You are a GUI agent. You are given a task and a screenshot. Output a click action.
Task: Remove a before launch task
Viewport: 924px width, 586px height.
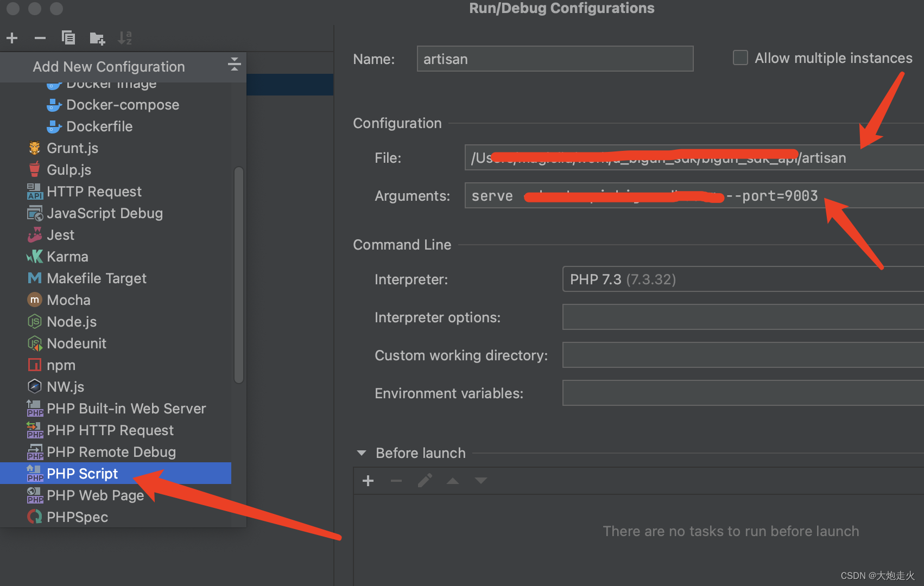(x=396, y=481)
